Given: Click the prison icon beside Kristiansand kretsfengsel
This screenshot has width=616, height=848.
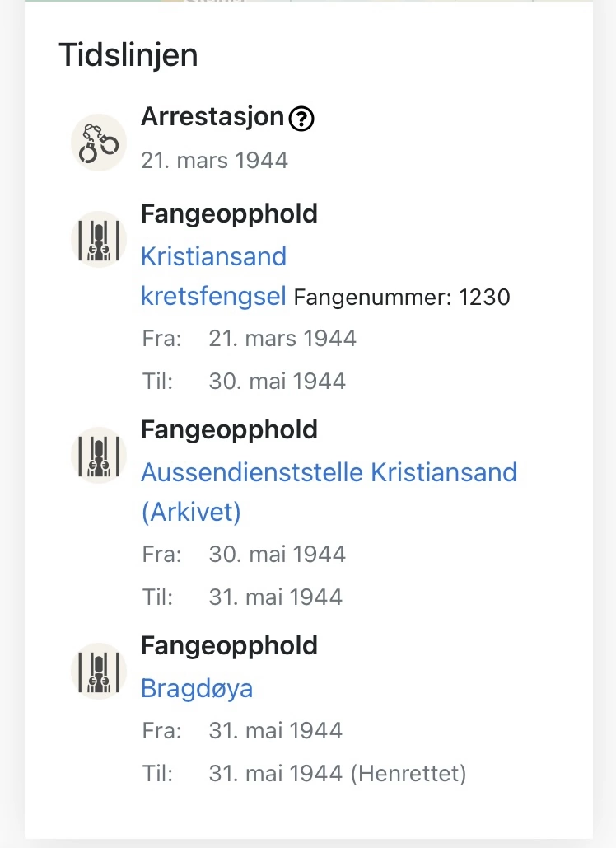Looking at the screenshot, I should click(99, 240).
